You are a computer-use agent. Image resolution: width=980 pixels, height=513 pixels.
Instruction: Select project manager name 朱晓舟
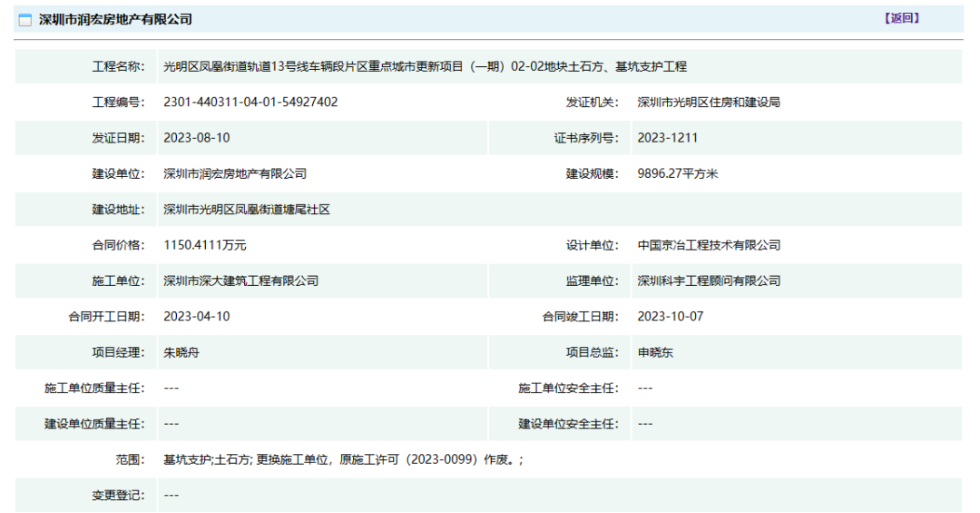pos(181,352)
